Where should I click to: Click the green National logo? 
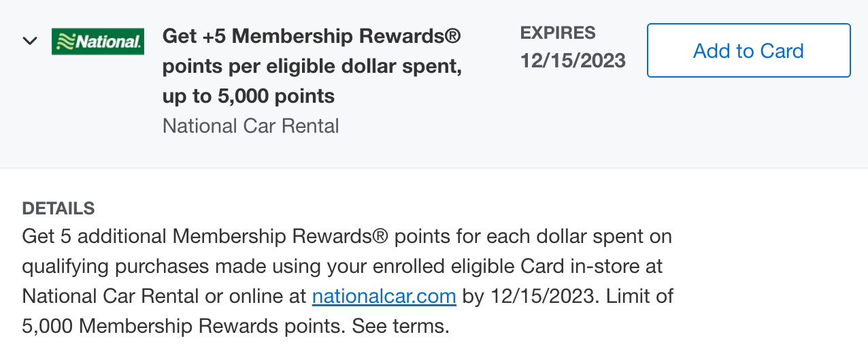(x=98, y=42)
